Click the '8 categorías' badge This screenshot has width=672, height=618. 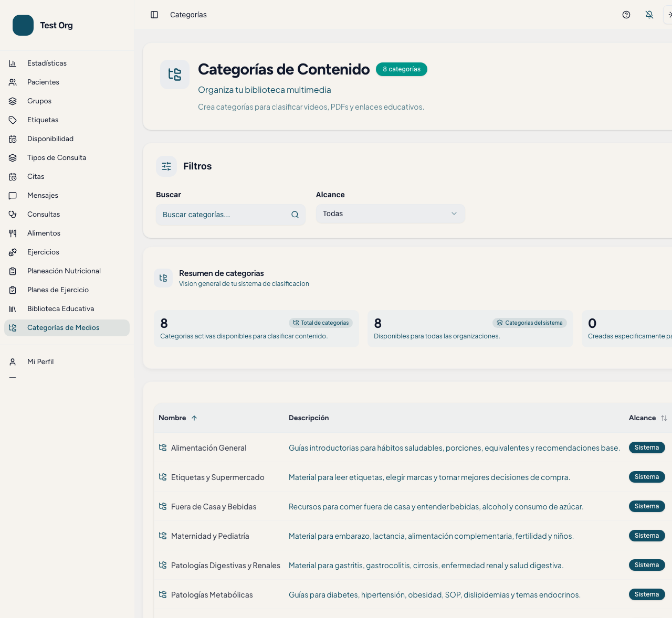pyautogui.click(x=402, y=69)
